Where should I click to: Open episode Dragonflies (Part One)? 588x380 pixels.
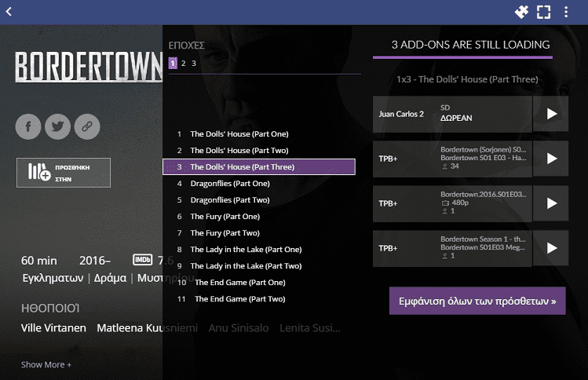click(x=259, y=184)
